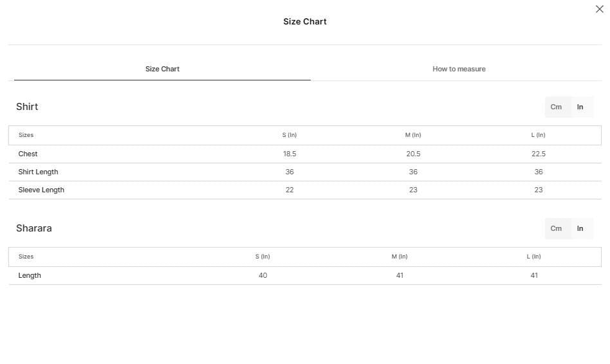
Task: Click the Sharara Length row label
Action: [30, 275]
